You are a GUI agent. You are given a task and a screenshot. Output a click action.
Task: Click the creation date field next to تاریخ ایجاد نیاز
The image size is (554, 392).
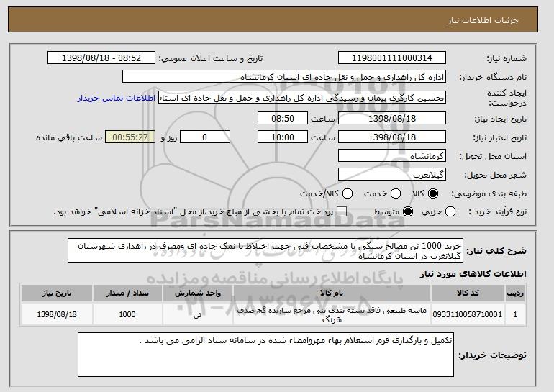click(392, 118)
